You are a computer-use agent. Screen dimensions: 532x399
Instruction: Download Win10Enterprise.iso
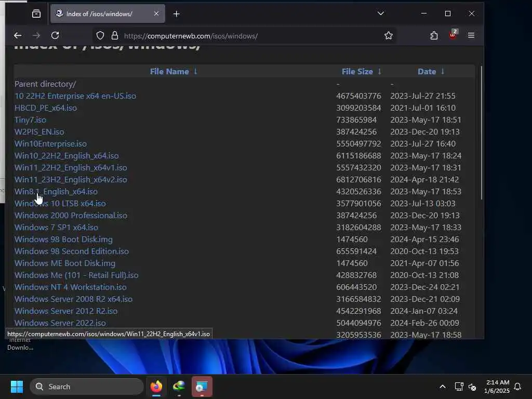[x=50, y=144]
